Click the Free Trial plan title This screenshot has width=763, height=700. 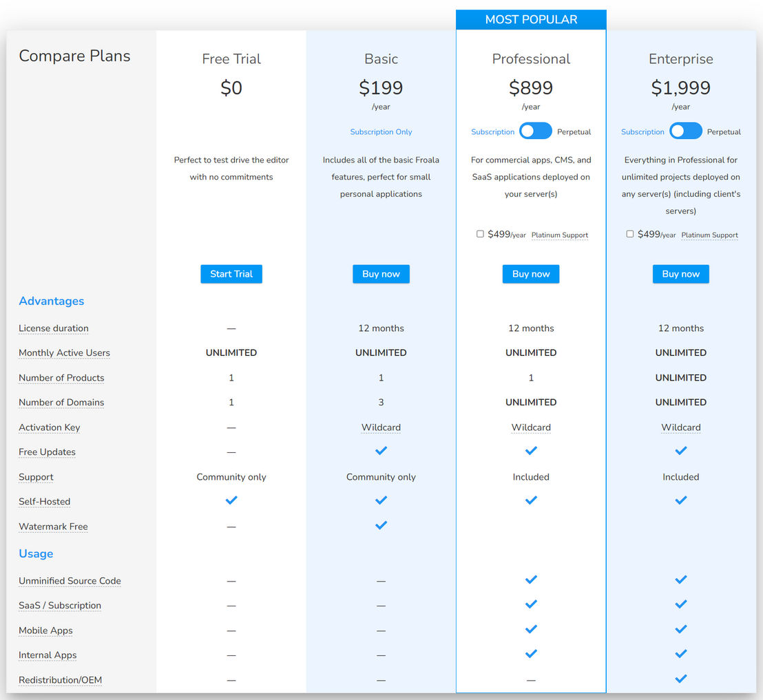231,59
